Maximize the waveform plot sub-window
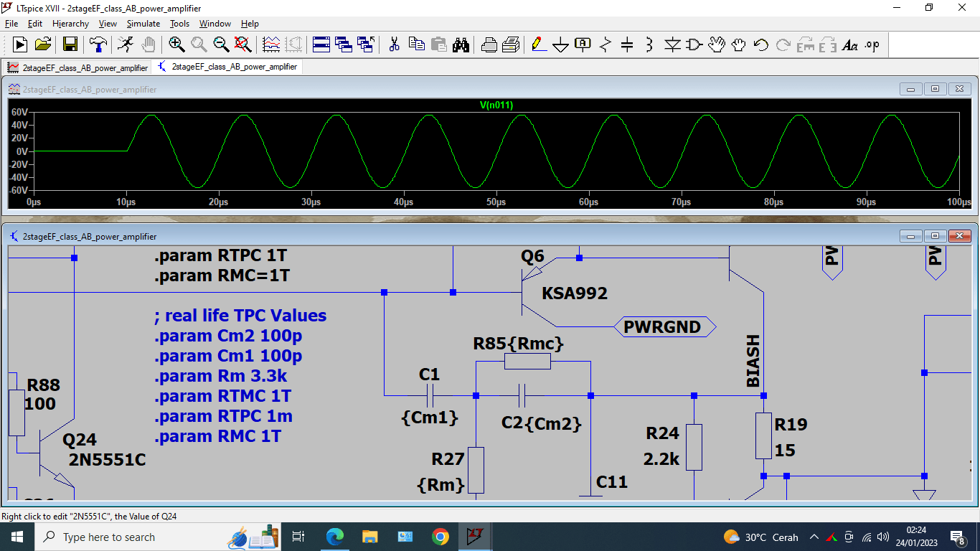980x551 pixels. [935, 90]
